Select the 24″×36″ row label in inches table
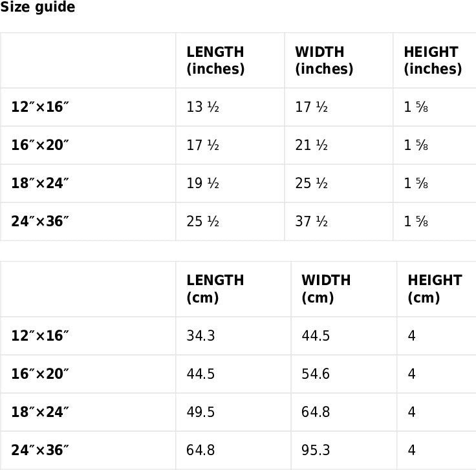Screen dimensions: 476x470 pos(40,222)
